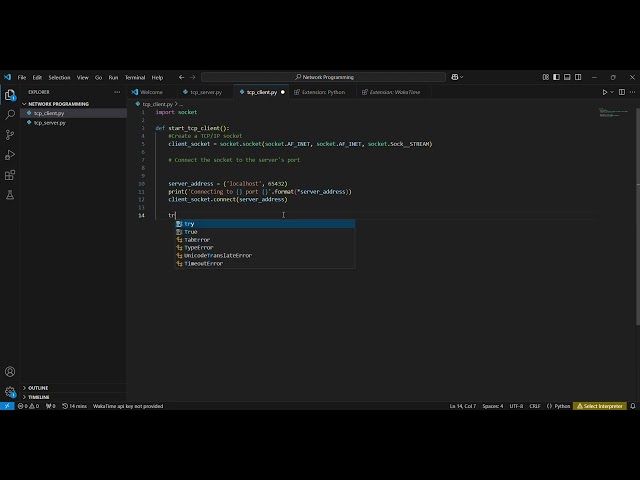Choose the 'UnicodeTranslateError' suggestion
This screenshot has height=480, width=640.
point(265,256)
